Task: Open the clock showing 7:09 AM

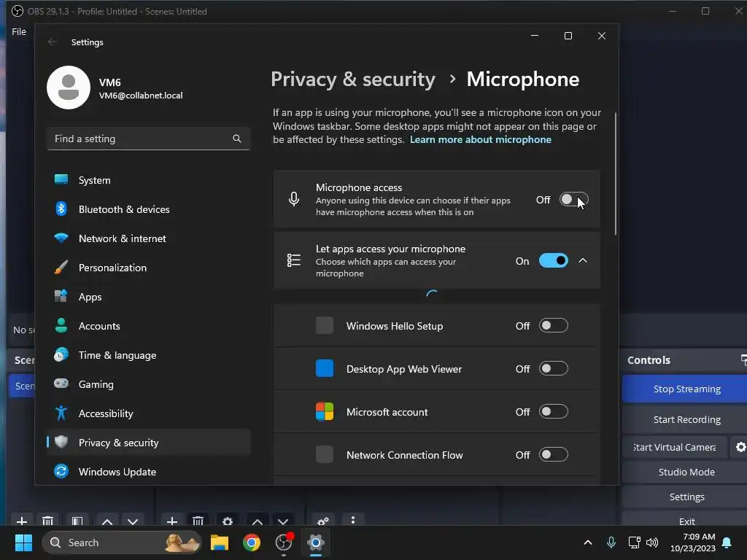Action: [693, 542]
